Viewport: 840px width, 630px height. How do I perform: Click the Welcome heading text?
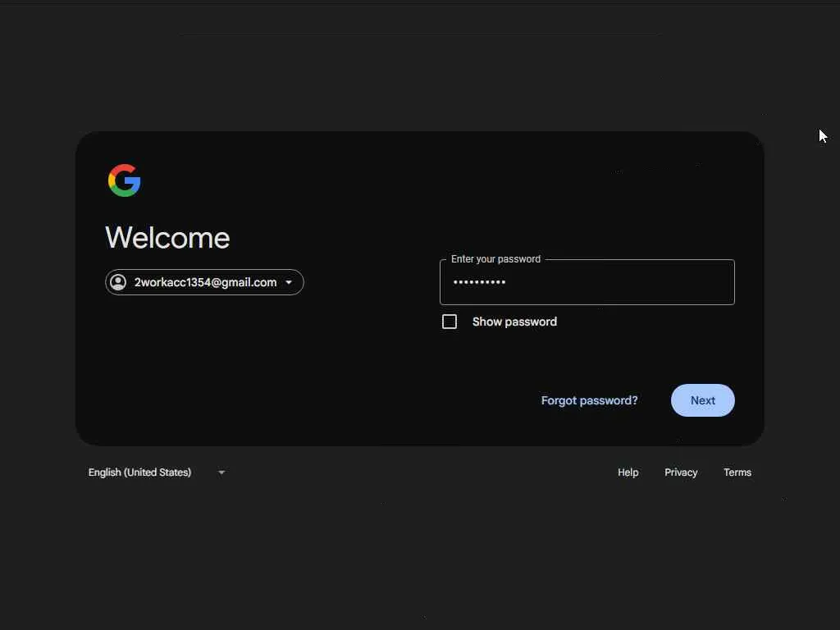coord(167,237)
